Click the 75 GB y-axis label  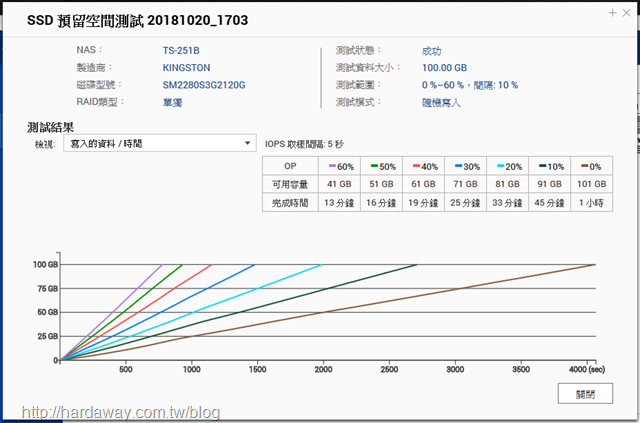point(47,289)
